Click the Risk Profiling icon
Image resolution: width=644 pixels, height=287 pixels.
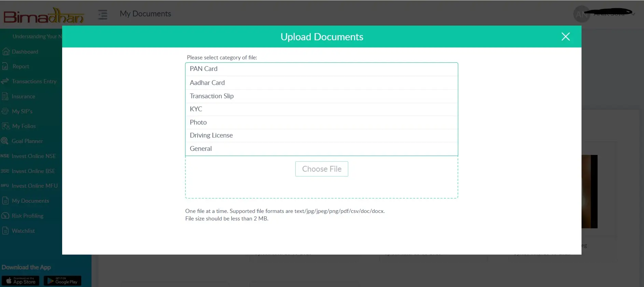click(5, 216)
